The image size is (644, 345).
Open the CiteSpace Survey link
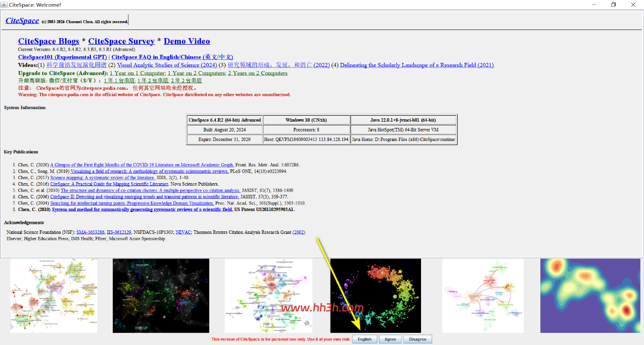pyautogui.click(x=121, y=41)
